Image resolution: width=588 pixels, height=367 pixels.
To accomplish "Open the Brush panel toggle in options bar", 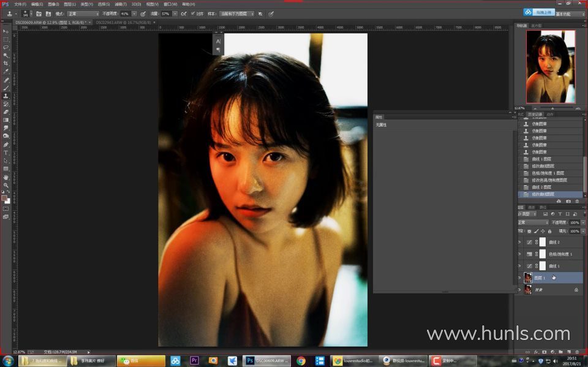I will (x=39, y=14).
